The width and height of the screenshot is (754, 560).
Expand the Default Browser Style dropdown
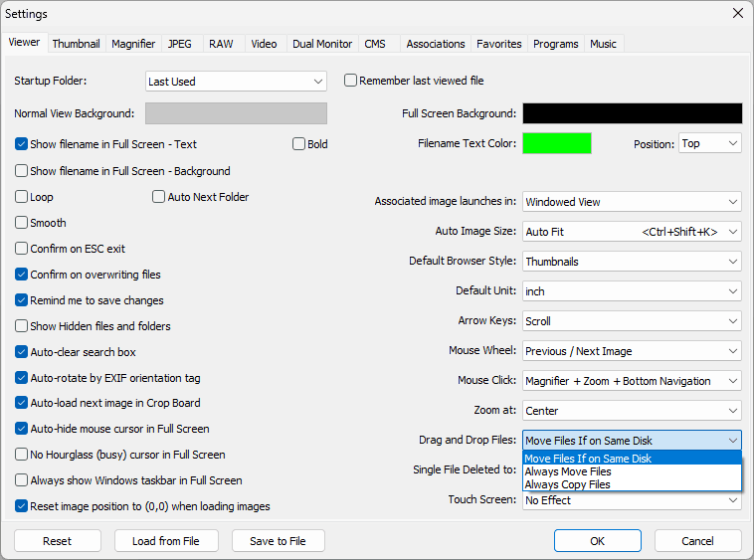pos(632,262)
